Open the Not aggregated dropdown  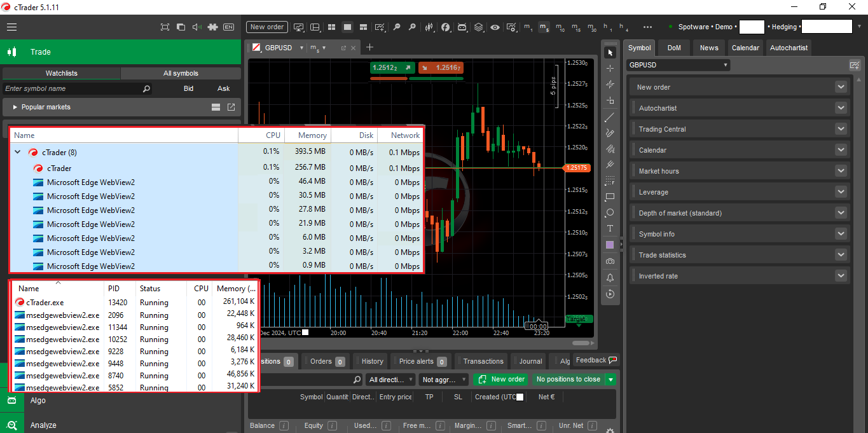pyautogui.click(x=443, y=380)
